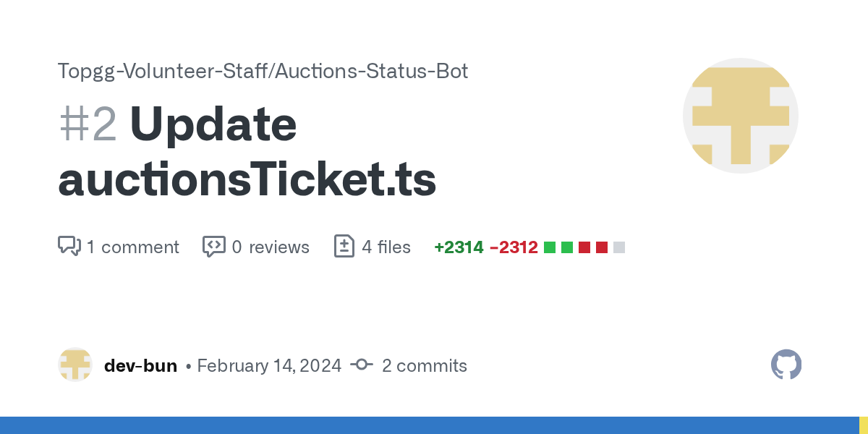Click the commit node icon
This screenshot has width=868, height=434.
coord(362,365)
